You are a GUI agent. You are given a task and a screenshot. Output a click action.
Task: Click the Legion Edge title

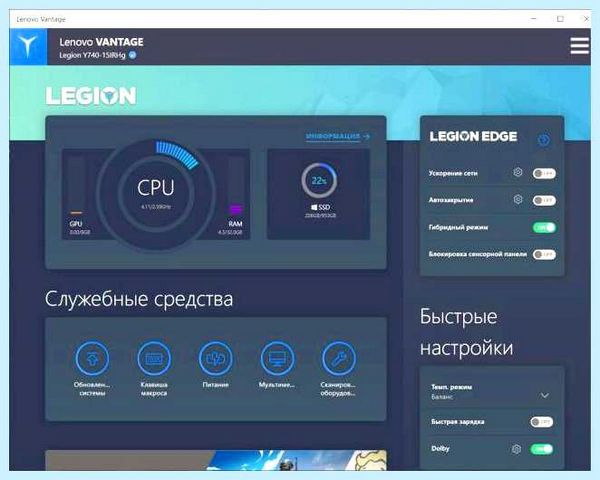(x=473, y=137)
